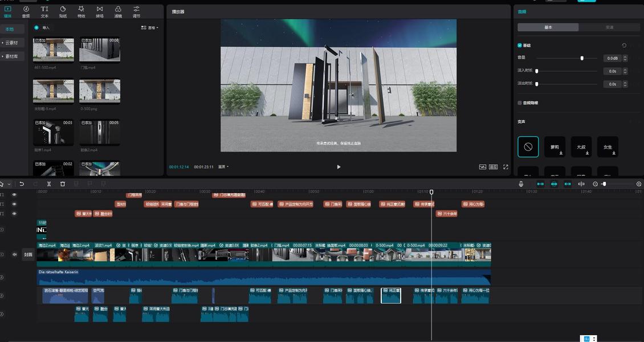Select the 本地 local media category
Image resolution: width=644 pixels, height=342 pixels.
(x=13, y=29)
